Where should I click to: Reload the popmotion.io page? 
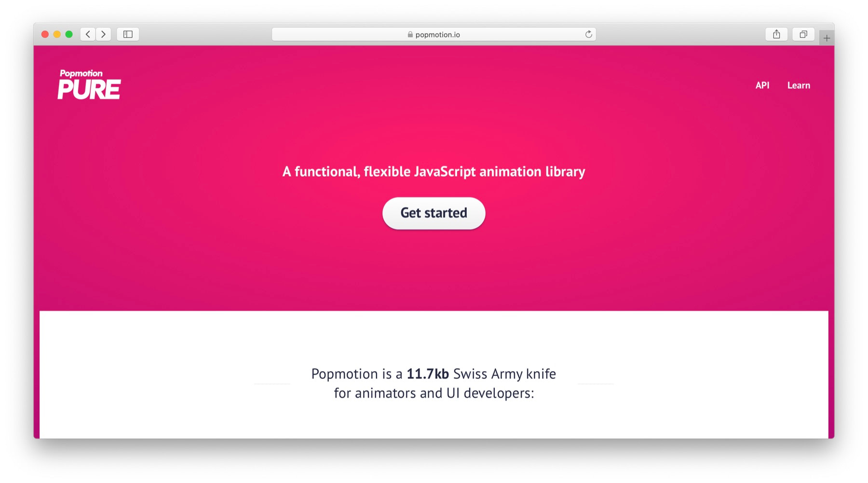[588, 34]
